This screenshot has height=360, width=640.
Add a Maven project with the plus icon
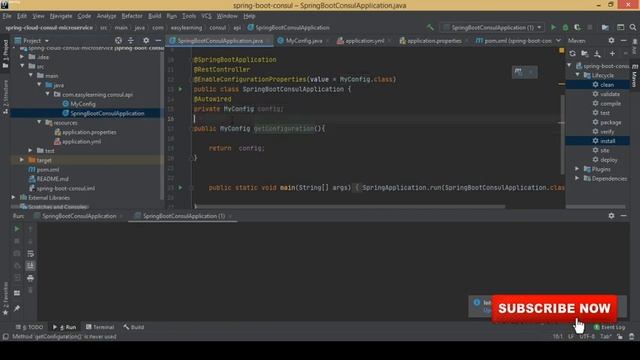[612, 54]
